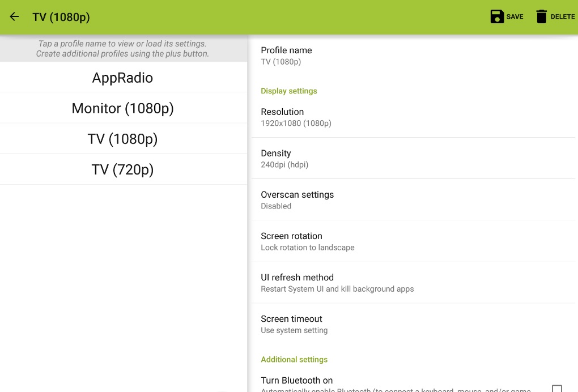Click the floppy disk save icon
This screenshot has height=392, width=578.
497,16
